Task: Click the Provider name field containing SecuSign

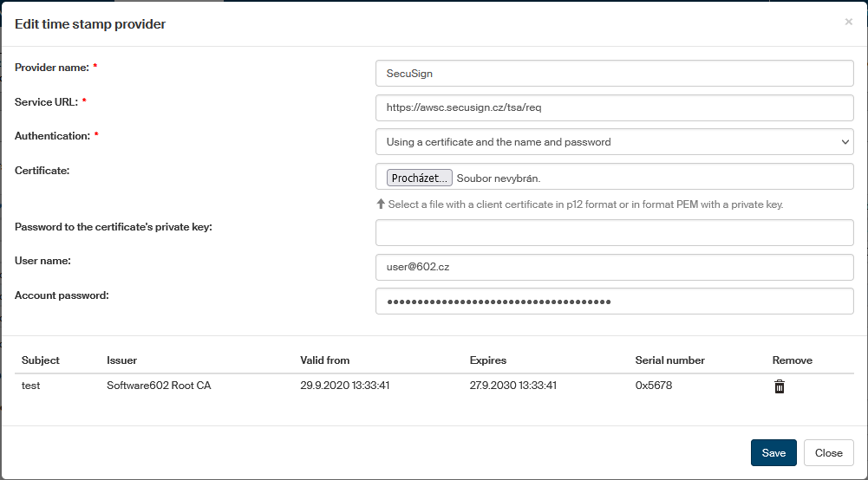Action: [x=614, y=74]
